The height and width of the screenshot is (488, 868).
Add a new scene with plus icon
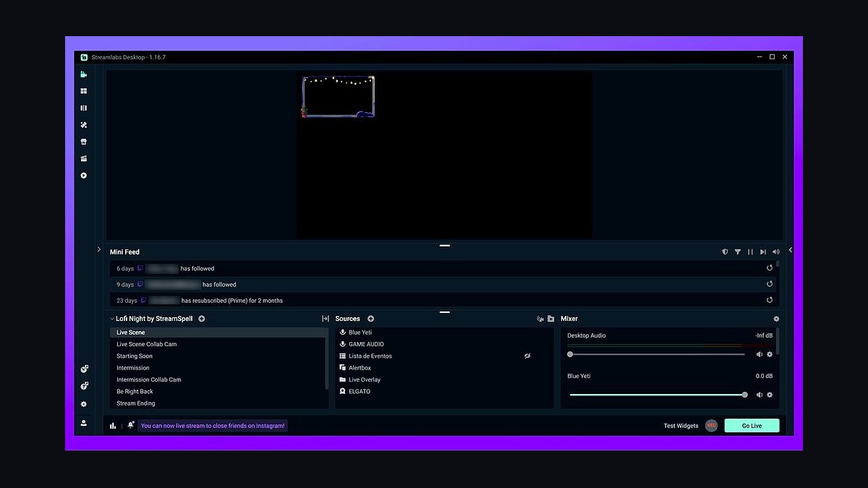coord(202,319)
